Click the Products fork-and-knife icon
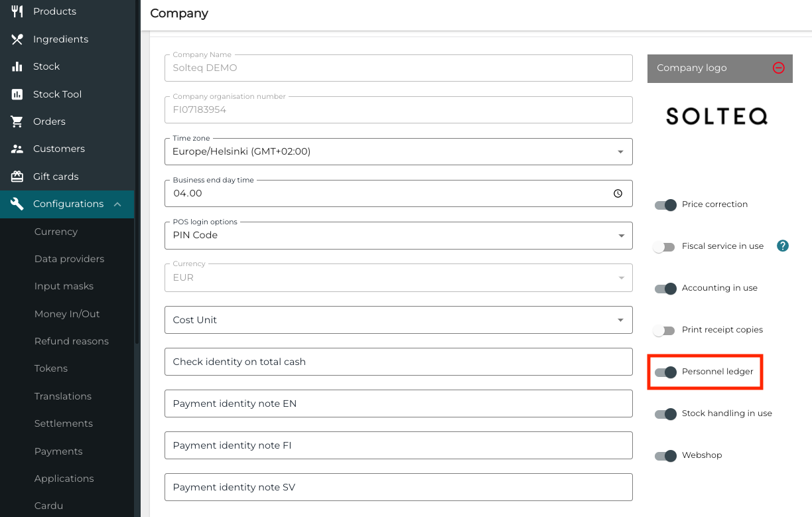Image resolution: width=812 pixels, height=517 pixels. tap(17, 11)
